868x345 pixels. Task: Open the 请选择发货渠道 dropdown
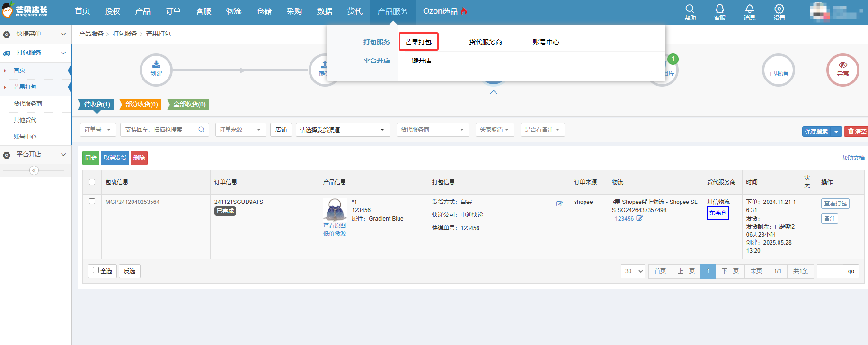pos(343,130)
